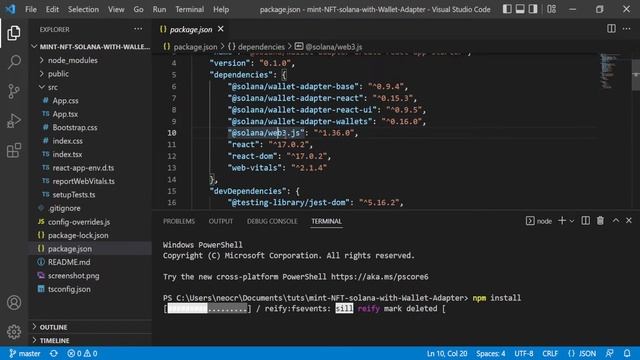Image resolution: width=640 pixels, height=360 pixels.
Task: Click Ln 10, Col 20 cursor position
Action: [447, 353]
